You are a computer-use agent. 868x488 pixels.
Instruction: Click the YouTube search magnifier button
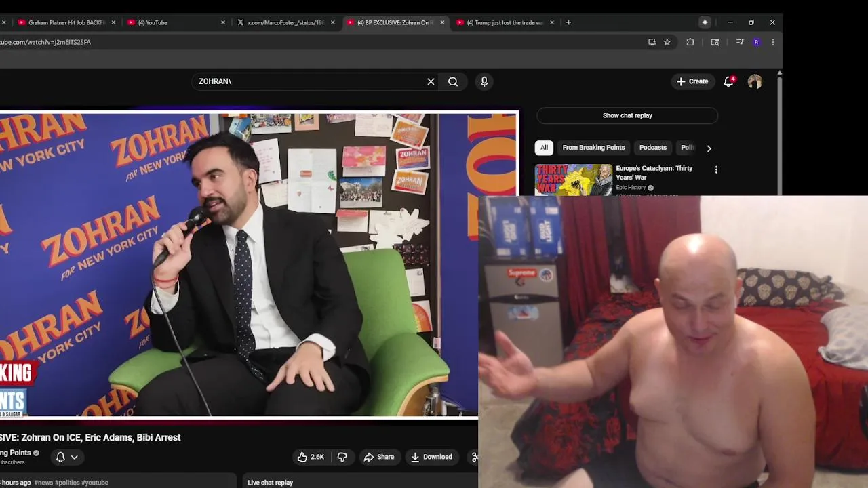(x=453, y=81)
